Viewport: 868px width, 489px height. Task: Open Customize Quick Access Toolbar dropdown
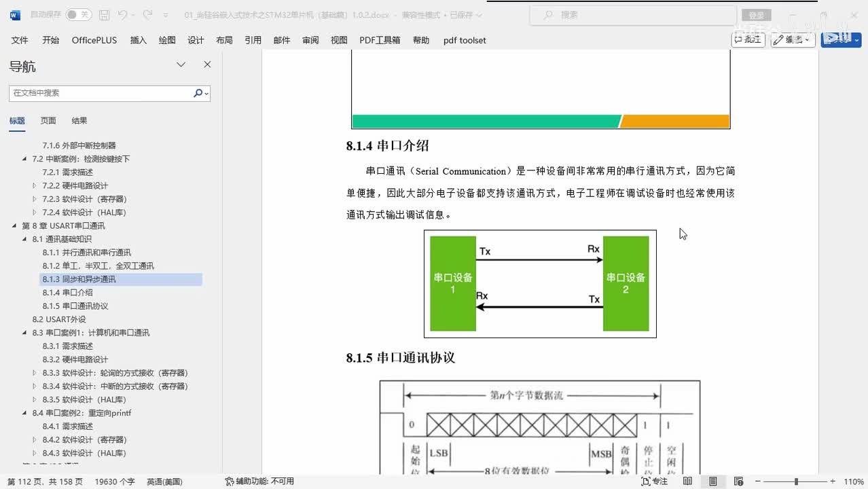point(166,15)
